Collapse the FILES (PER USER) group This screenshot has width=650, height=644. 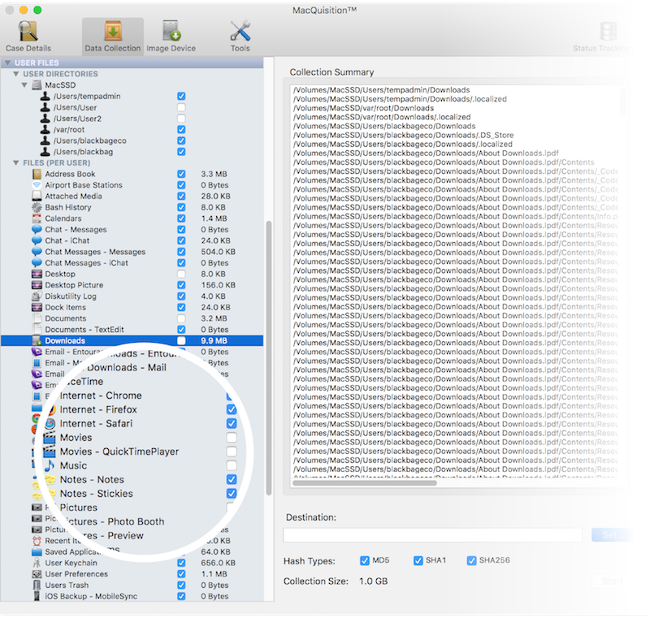(15, 163)
